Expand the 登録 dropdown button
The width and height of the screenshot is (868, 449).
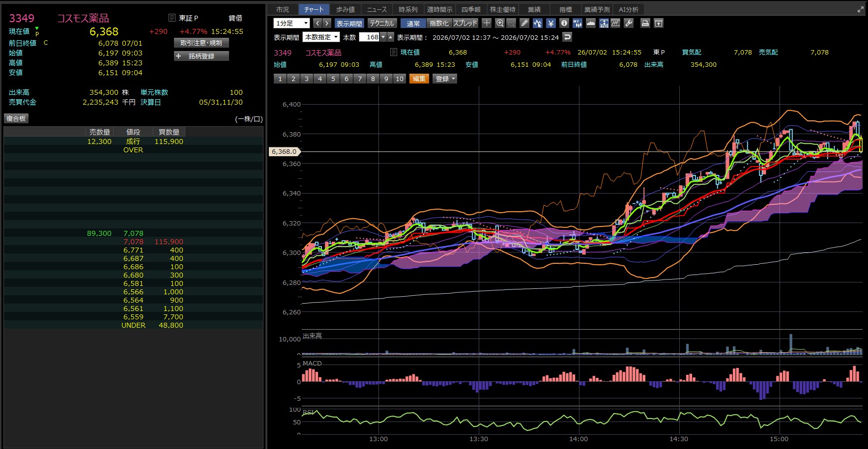pos(445,79)
